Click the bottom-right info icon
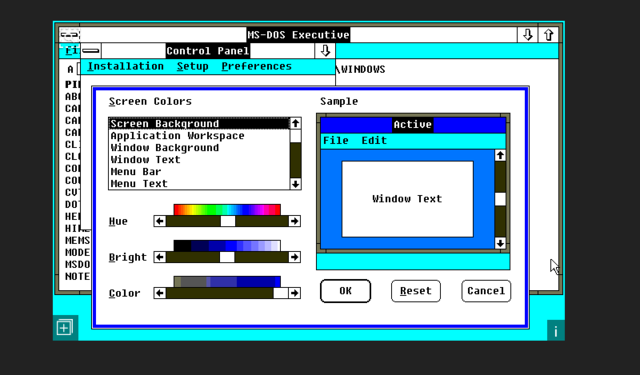This screenshot has height=375, width=640. (x=556, y=331)
